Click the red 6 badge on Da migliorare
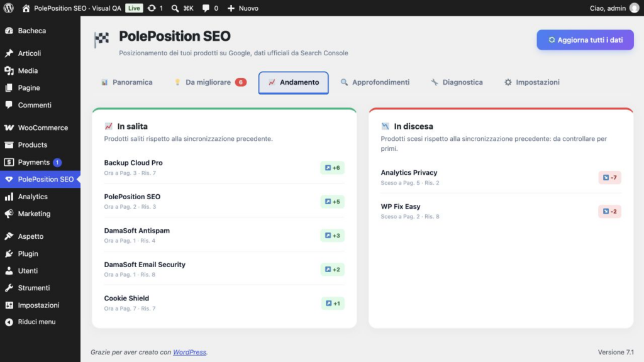The image size is (644, 362). (241, 82)
